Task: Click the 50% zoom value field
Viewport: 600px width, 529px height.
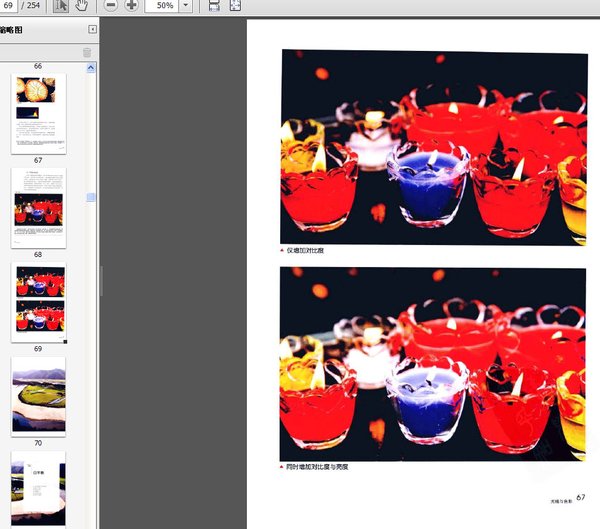Action: pyautogui.click(x=162, y=5)
